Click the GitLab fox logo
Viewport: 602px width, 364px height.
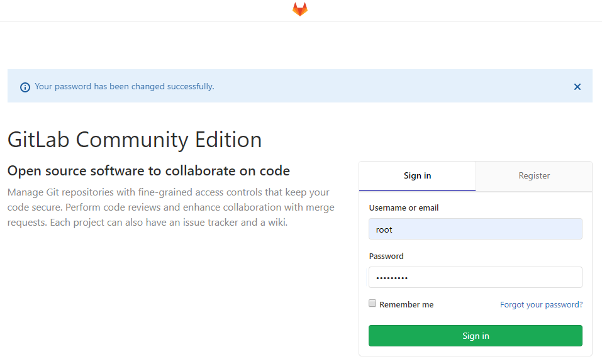pos(300,9)
